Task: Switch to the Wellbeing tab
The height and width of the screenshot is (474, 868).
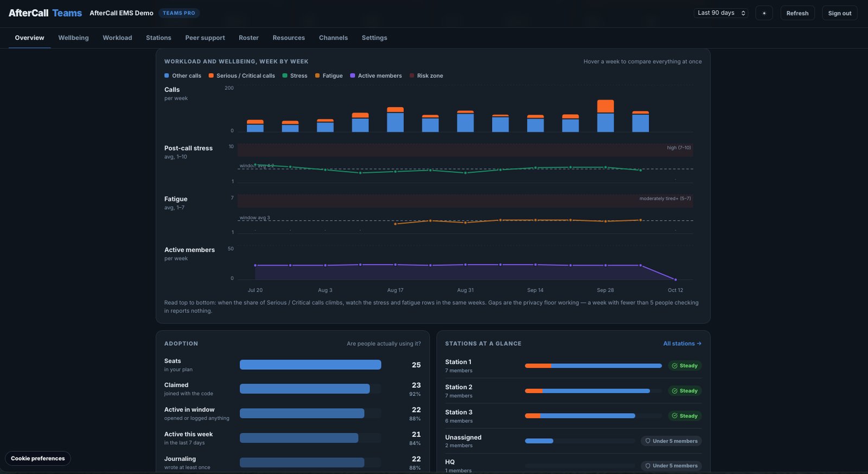Action: click(x=73, y=37)
